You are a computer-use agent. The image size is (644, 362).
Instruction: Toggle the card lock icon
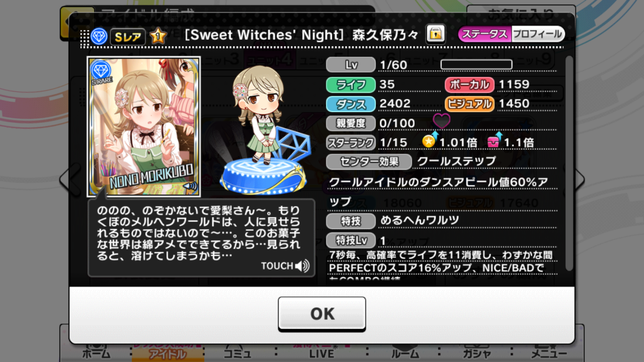tap(436, 34)
